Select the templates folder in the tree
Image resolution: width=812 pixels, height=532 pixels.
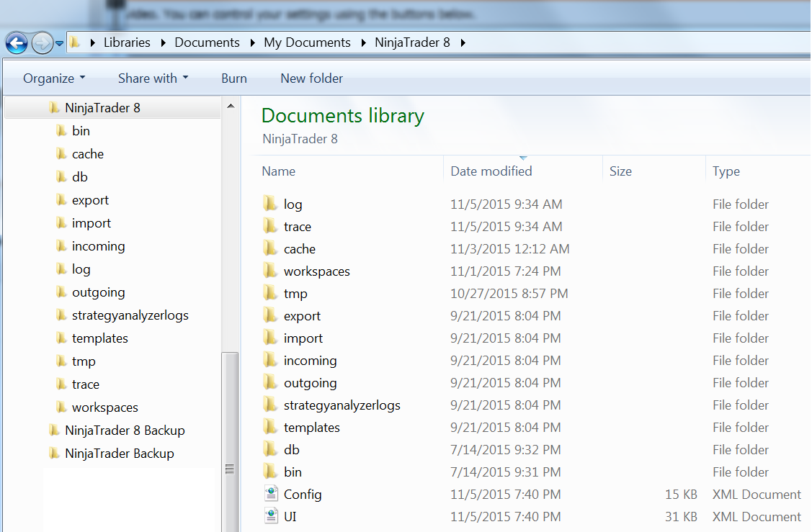click(100, 338)
